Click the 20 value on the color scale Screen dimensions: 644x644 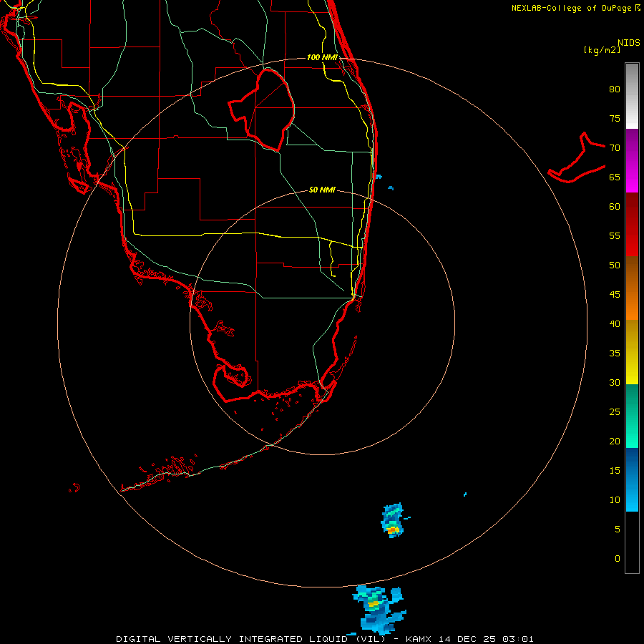tap(615, 441)
